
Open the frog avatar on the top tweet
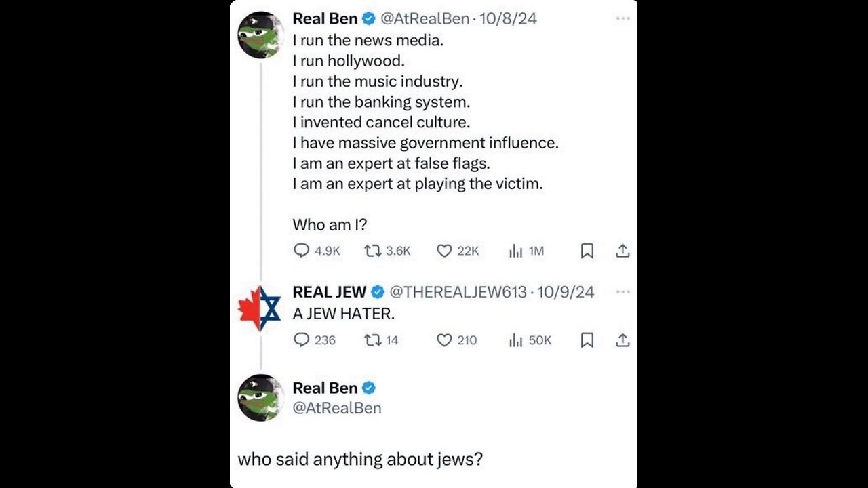pyautogui.click(x=260, y=35)
